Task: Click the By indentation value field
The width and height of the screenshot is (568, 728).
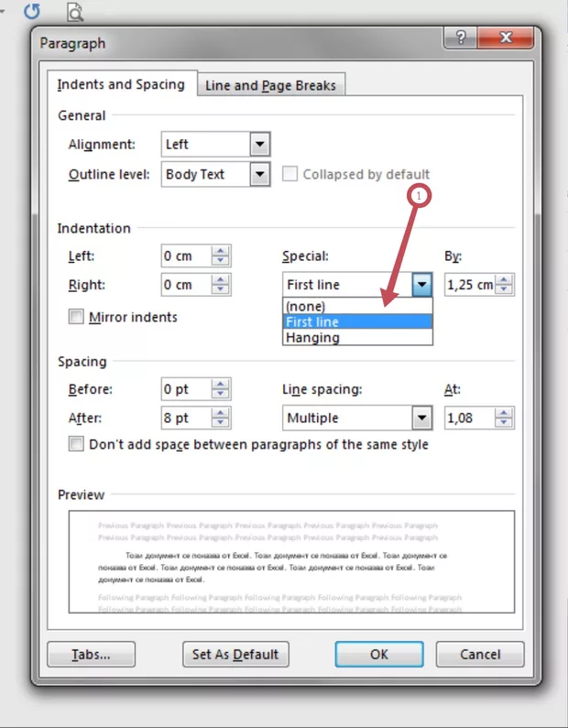Action: coord(470,285)
